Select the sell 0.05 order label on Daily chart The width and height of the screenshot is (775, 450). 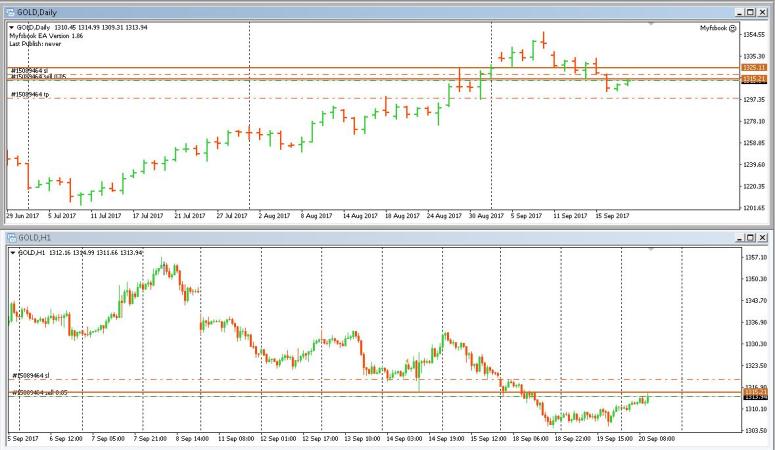(38, 77)
